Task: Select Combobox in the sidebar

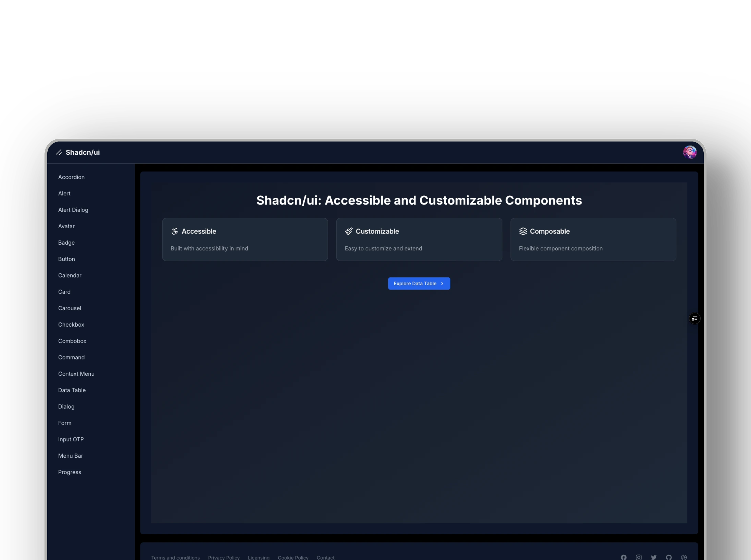Action: (x=72, y=341)
